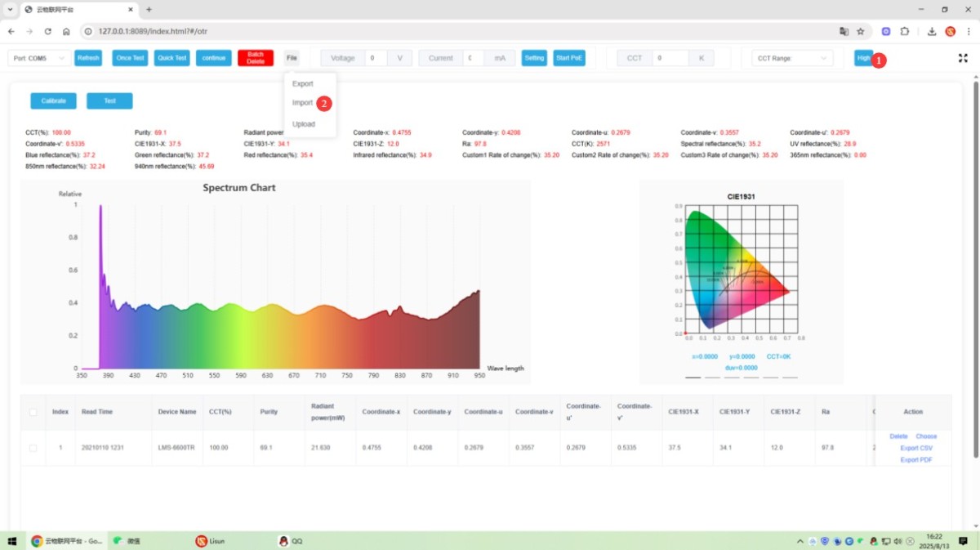Click the Setting button
This screenshot has height=550, width=980.
(x=534, y=58)
